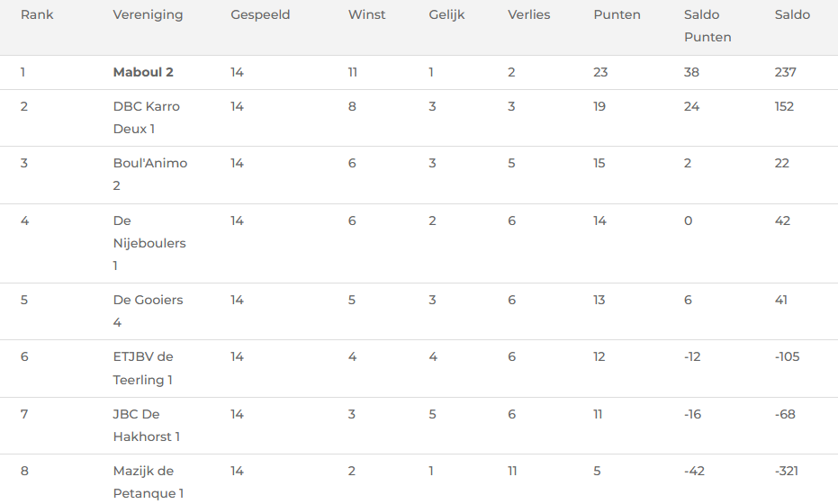Open the ETJBV de Teerling 1 team
838x504 pixels.
tap(143, 368)
